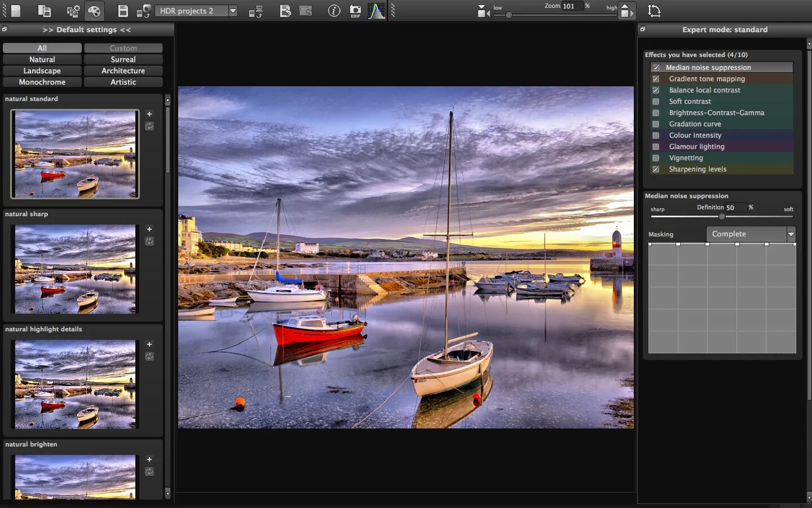Apply the natural sharp preset thumbnail
This screenshot has height=508, width=812.
pyautogui.click(x=75, y=269)
